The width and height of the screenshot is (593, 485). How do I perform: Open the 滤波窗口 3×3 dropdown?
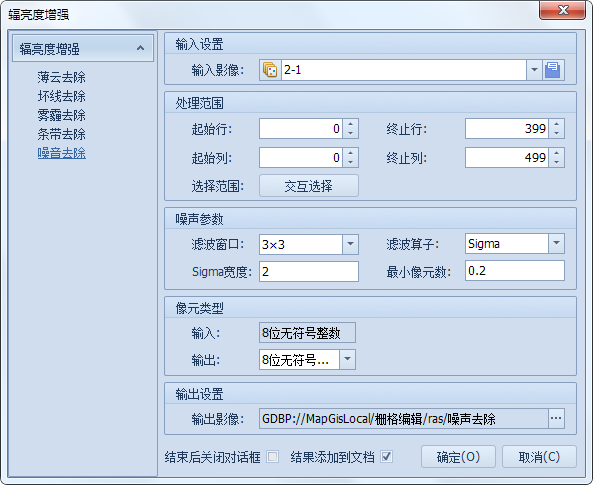351,244
